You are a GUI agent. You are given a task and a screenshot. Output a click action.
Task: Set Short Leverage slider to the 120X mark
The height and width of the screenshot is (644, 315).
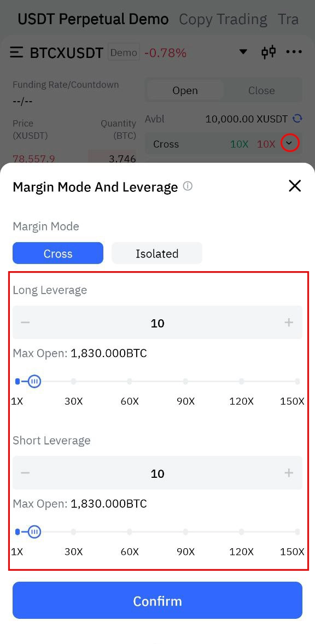(x=242, y=532)
